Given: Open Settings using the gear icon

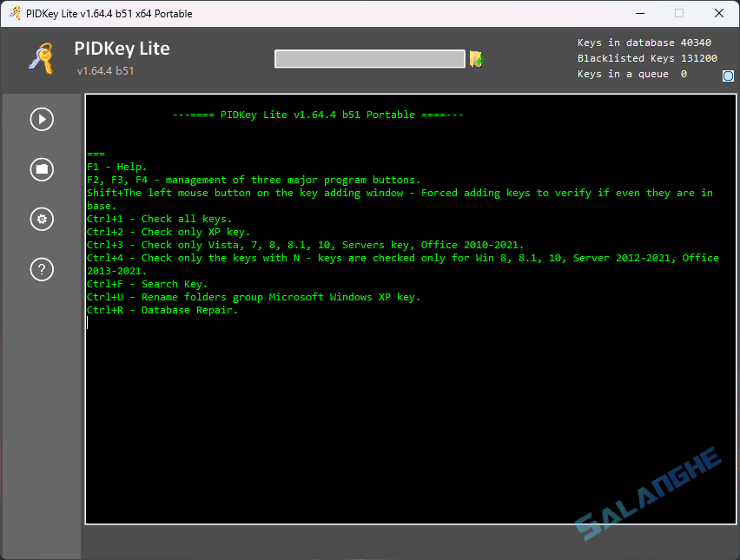Looking at the screenshot, I should (41, 219).
